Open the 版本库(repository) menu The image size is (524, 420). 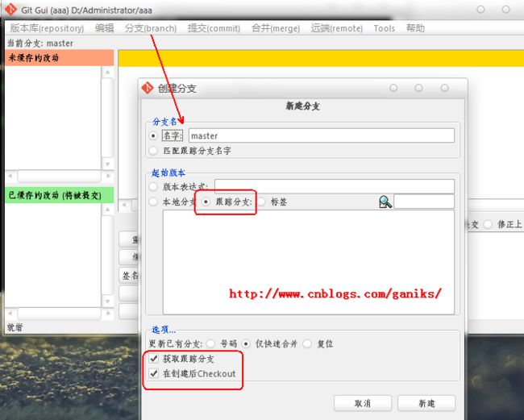tap(47, 28)
